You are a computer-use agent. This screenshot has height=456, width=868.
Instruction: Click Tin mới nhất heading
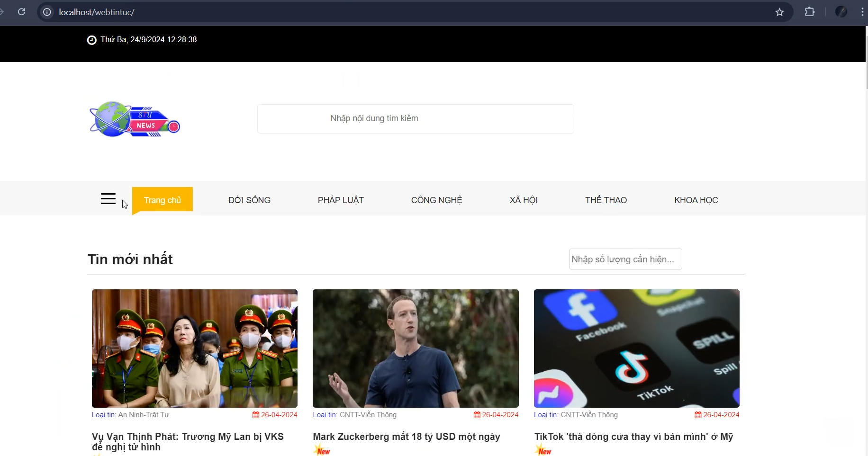[x=130, y=259]
